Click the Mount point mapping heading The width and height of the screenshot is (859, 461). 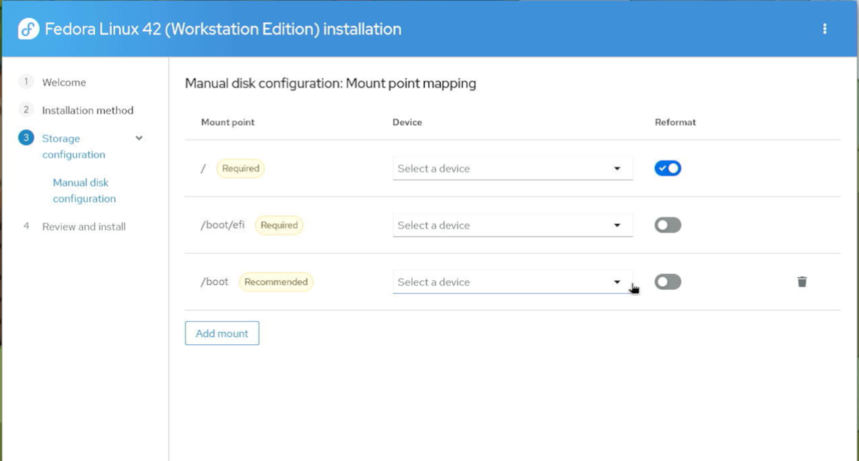click(x=330, y=83)
